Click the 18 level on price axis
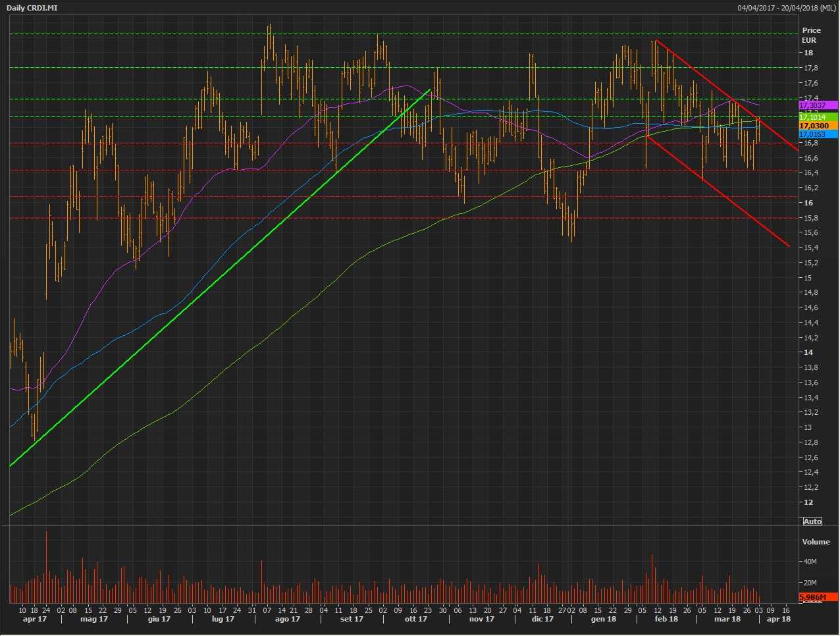Image resolution: width=840 pixels, height=636 pixels. pos(808,53)
